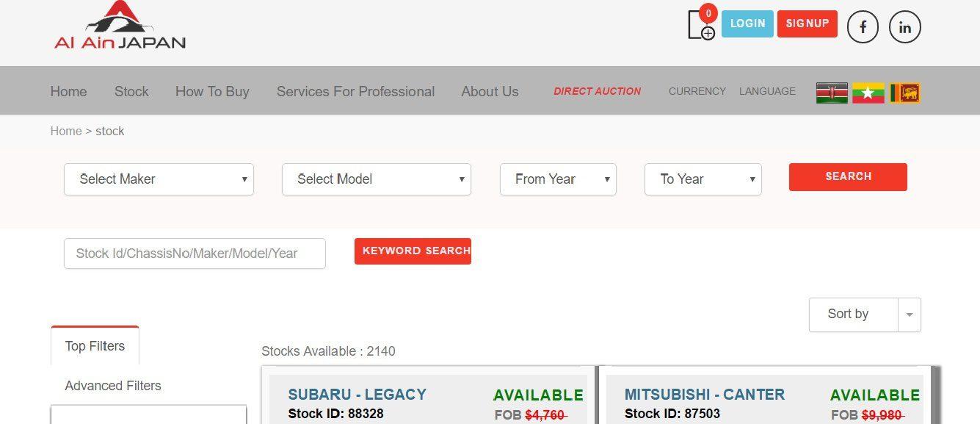
Task: Open the Direct Auction link
Action: coord(597,91)
